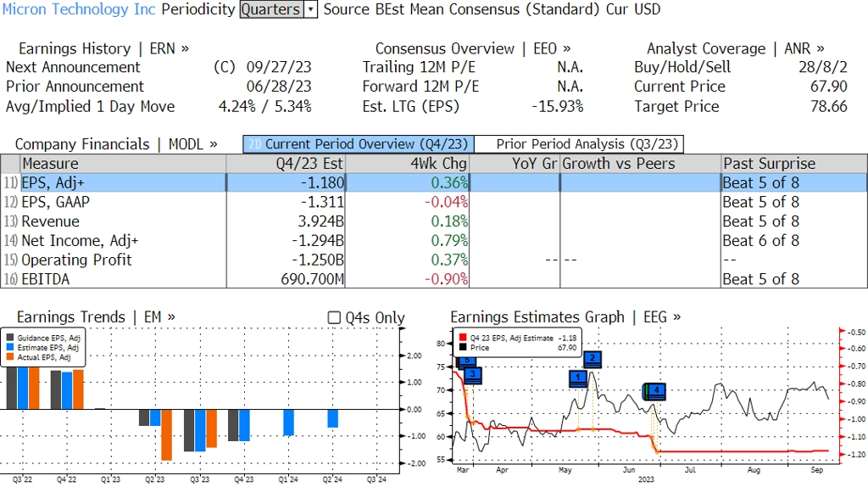Click the 4Wk Chg column header
Screen dimensions: 868x487
pos(407,164)
